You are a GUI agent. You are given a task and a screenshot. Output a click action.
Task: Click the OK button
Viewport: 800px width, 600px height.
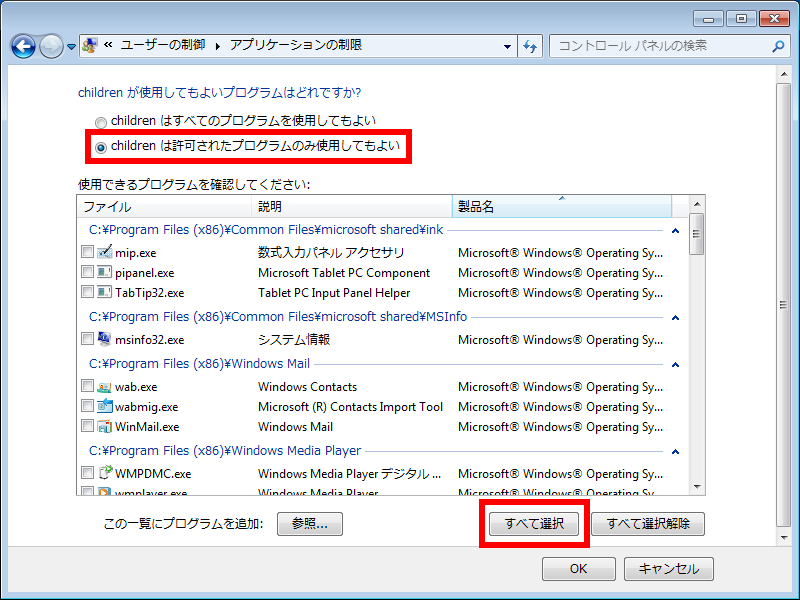pos(579,569)
